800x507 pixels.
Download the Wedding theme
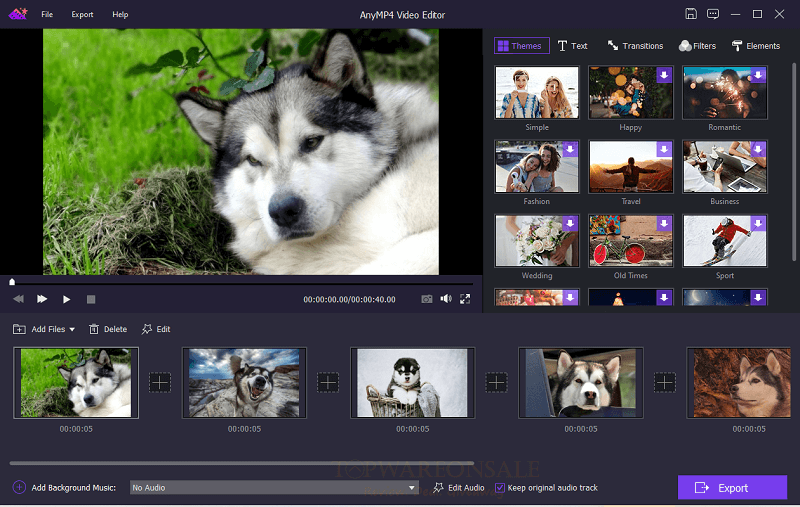pos(570,223)
